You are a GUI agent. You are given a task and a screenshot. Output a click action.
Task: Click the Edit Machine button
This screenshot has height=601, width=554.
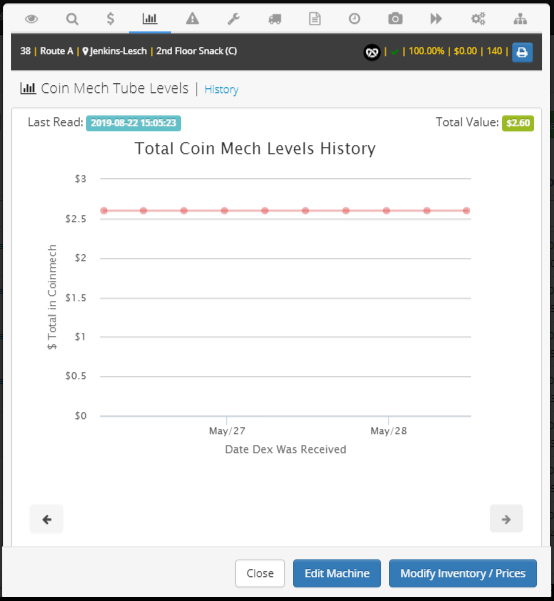click(x=337, y=573)
